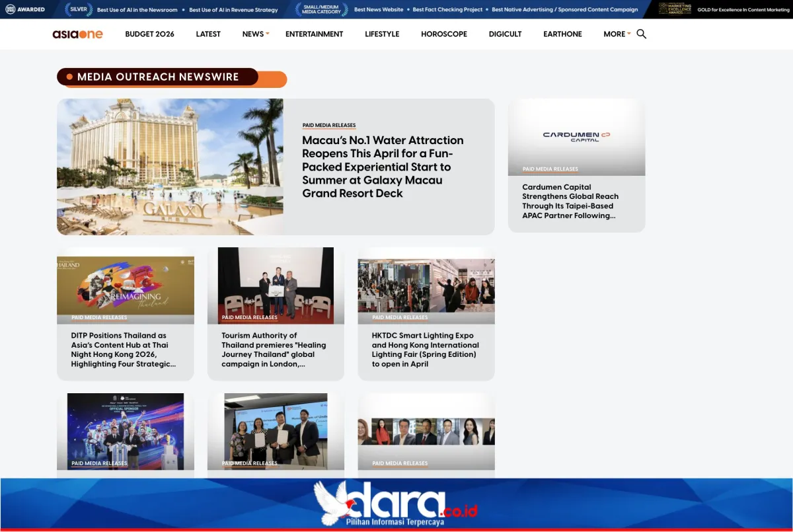The height and width of the screenshot is (532, 793).
Task: Click Best Fact Checking Project text
Action: point(448,10)
